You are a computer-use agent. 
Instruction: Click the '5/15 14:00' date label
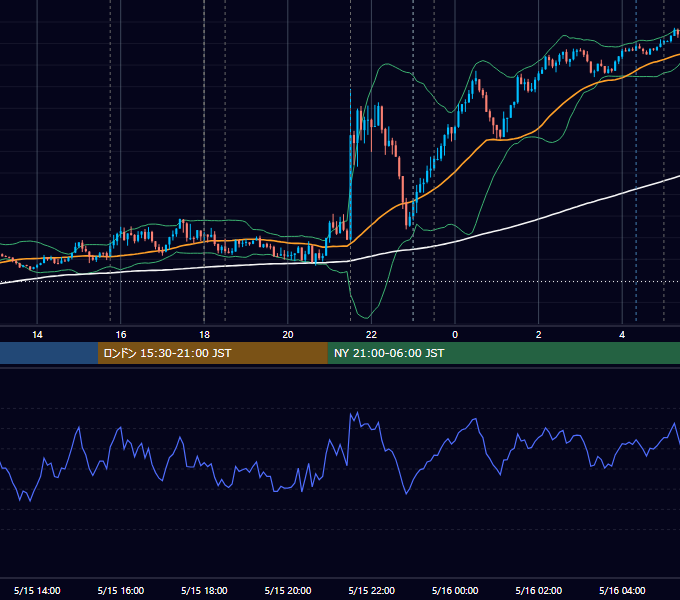tap(37, 590)
